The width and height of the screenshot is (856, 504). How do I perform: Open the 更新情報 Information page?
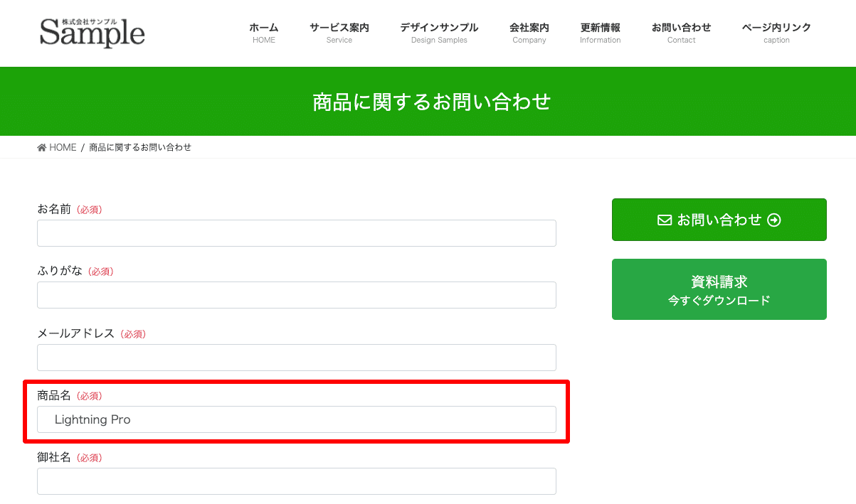click(x=600, y=32)
